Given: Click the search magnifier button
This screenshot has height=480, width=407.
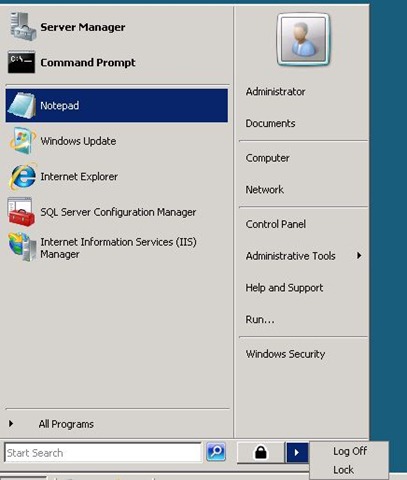Looking at the screenshot, I should (216, 452).
